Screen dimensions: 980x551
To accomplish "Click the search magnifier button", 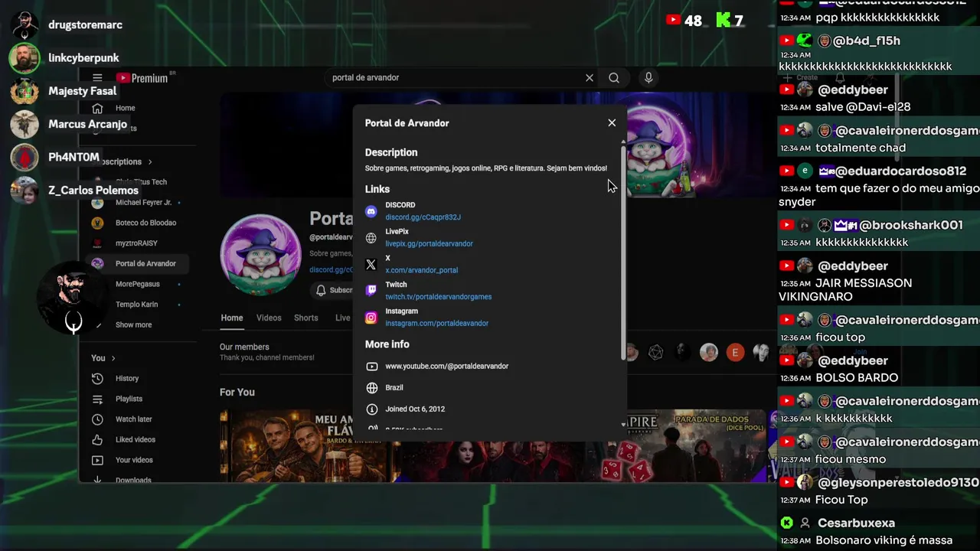I will click(x=614, y=78).
